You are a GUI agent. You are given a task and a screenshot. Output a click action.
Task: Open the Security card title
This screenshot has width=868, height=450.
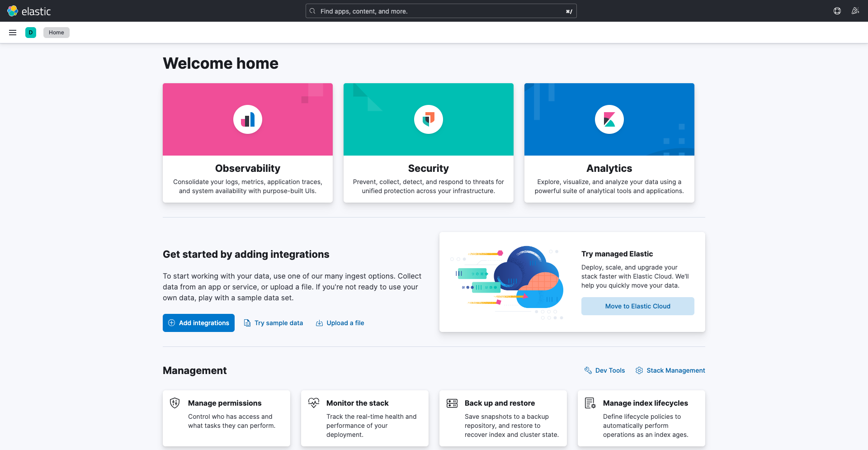(429, 168)
